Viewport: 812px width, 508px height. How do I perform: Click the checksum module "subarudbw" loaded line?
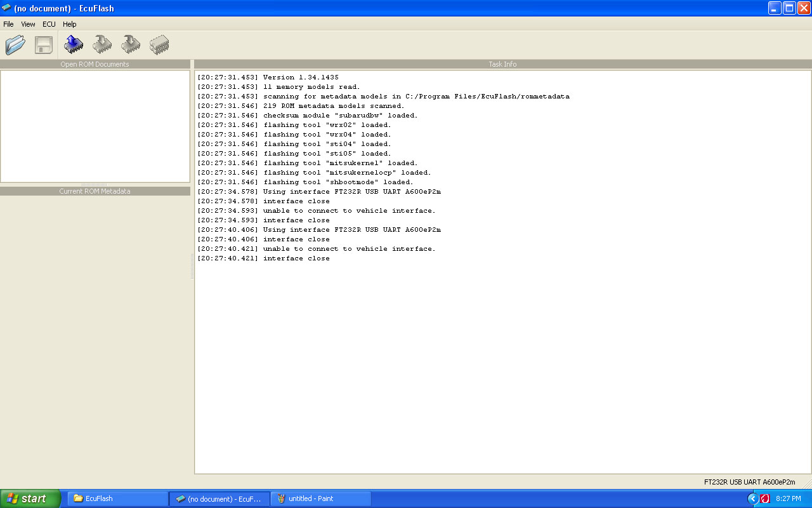tap(308, 116)
